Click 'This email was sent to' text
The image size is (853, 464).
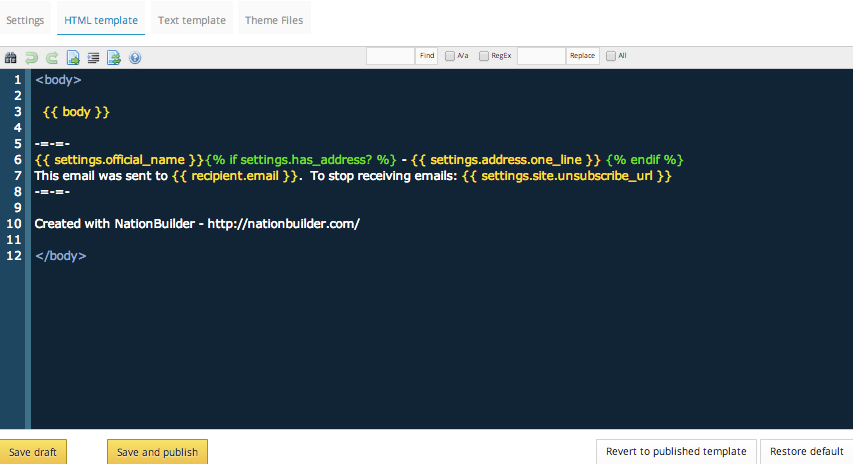click(101, 176)
